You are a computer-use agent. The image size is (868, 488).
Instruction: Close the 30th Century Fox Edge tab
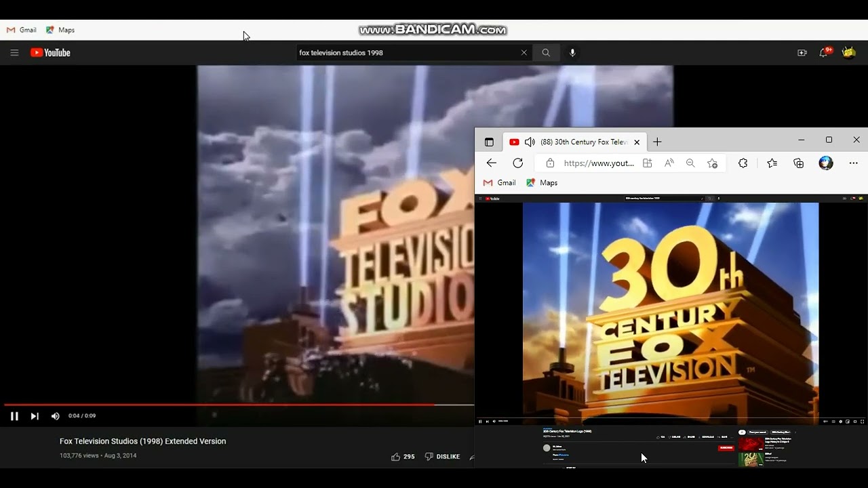[637, 142]
